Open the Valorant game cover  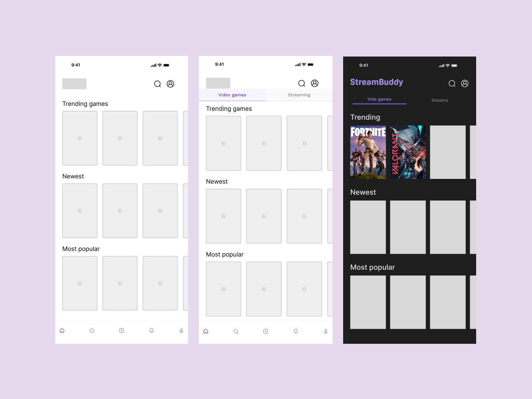pyautogui.click(x=408, y=152)
